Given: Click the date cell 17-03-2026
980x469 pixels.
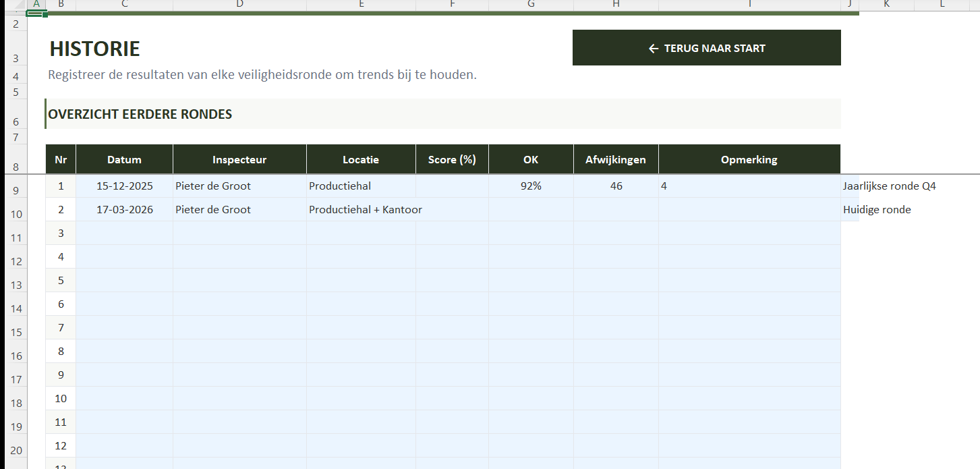Looking at the screenshot, I should [x=124, y=210].
